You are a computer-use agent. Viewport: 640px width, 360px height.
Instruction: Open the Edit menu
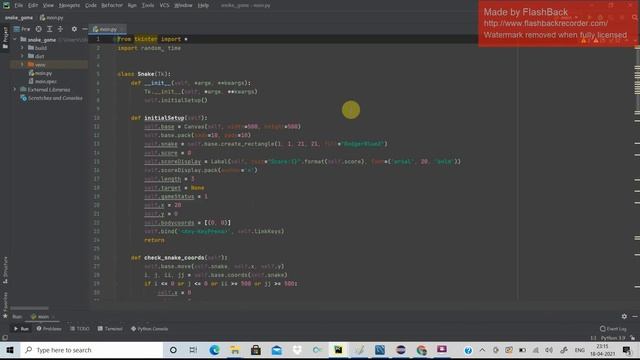coord(33,5)
